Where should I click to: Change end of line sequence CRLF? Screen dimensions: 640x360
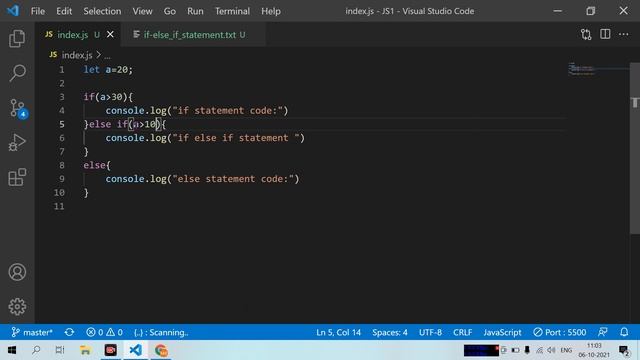click(x=462, y=332)
